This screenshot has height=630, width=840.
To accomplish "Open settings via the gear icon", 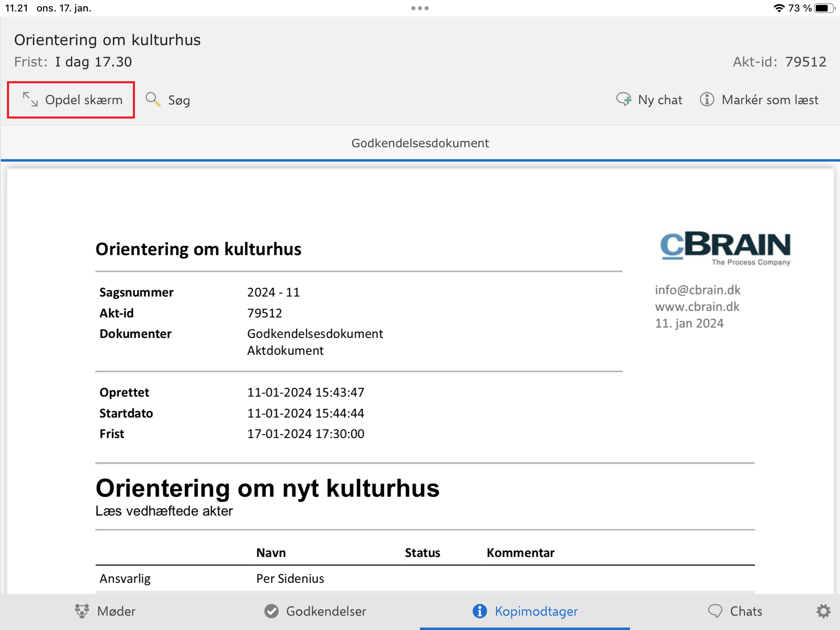I will coord(823,611).
